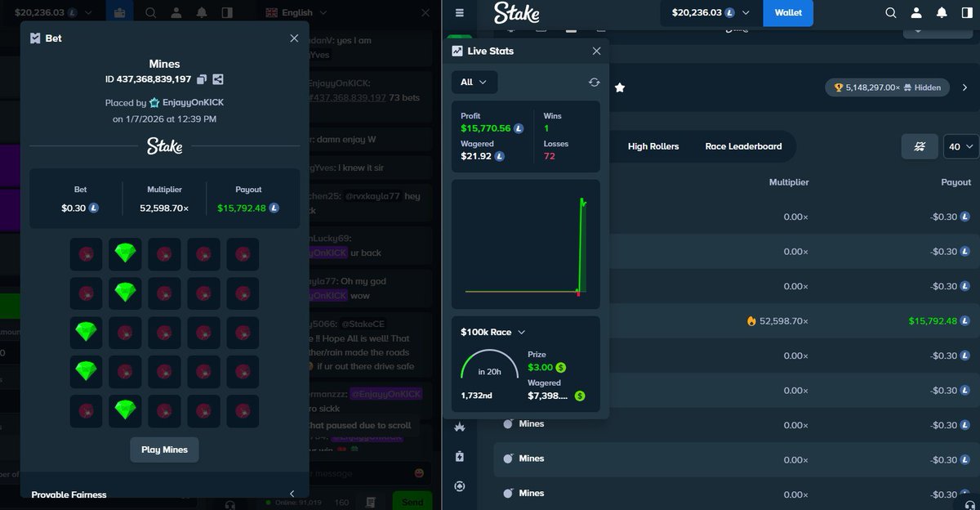Open the wallet icon in left window header
Image resolution: width=980 pixels, height=510 pixels.
click(x=119, y=12)
